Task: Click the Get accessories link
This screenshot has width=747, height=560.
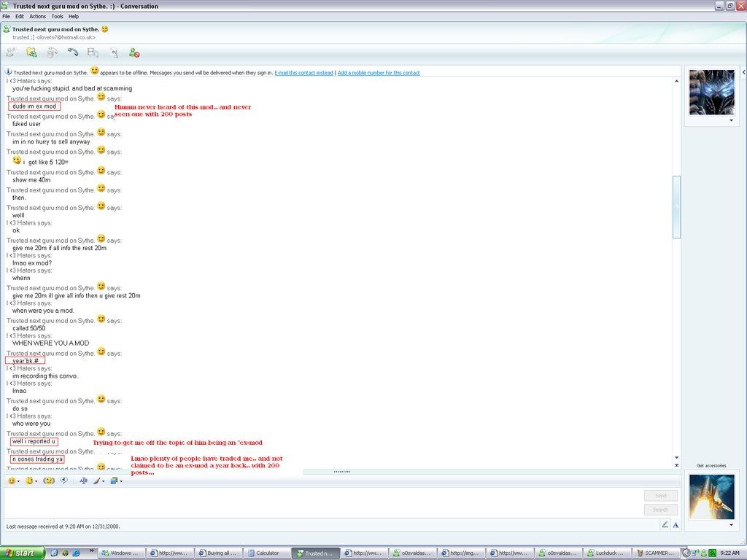Action: (x=711, y=466)
